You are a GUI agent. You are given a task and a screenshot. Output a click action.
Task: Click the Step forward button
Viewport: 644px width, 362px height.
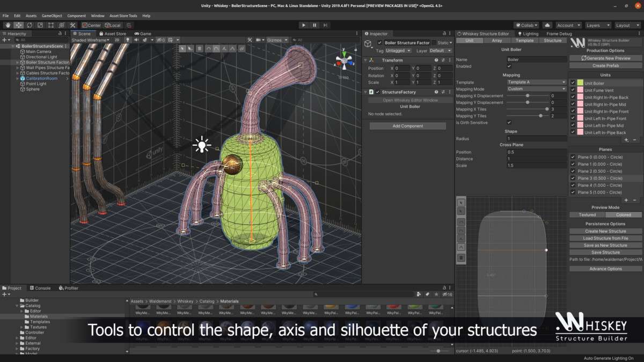(325, 25)
